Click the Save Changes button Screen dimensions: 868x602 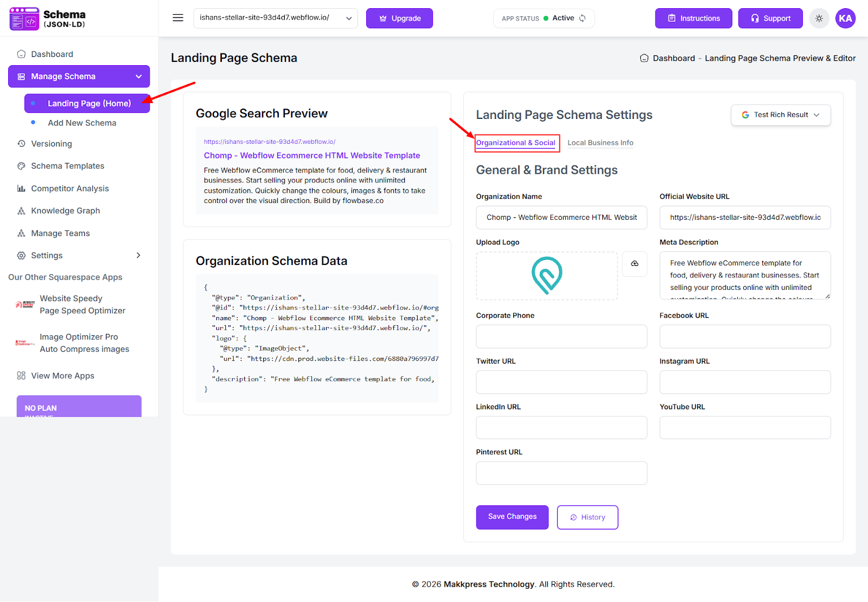coord(512,517)
